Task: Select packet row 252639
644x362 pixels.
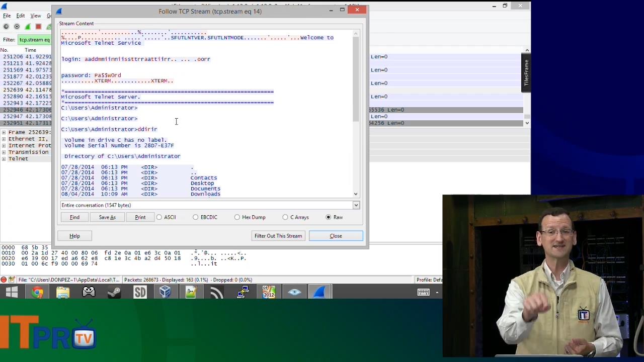Action: pyautogui.click(x=26, y=89)
